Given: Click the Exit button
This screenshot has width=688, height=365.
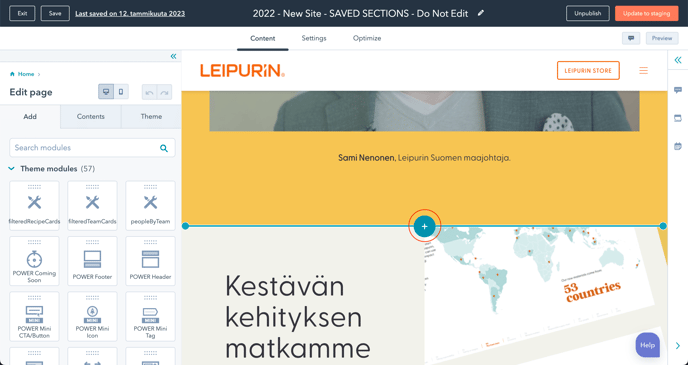Looking at the screenshot, I should tap(22, 13).
